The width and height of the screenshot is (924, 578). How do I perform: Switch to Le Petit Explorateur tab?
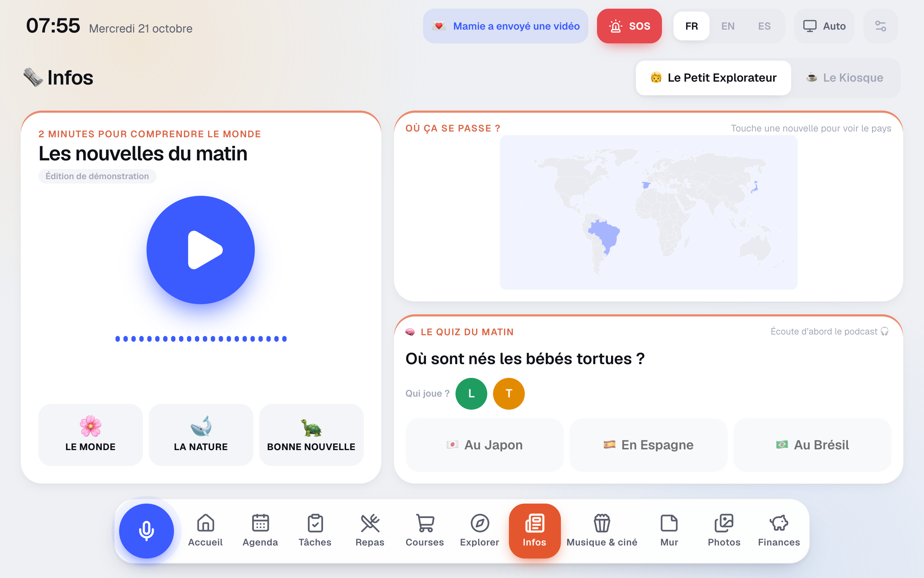(713, 78)
